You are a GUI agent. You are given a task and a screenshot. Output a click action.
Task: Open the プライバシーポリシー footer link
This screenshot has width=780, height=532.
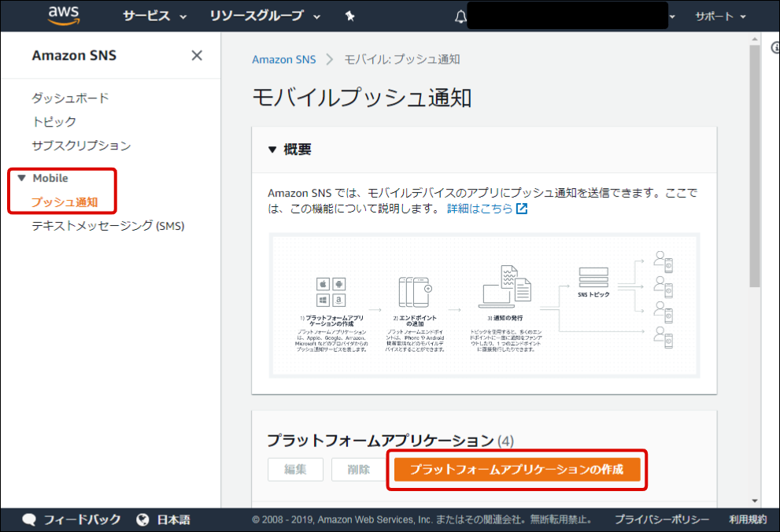tap(661, 519)
